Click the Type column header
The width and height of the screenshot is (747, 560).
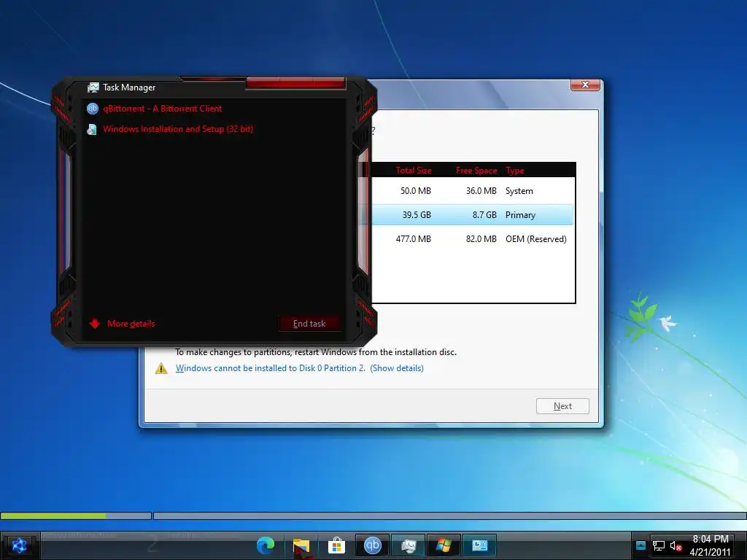pos(515,171)
